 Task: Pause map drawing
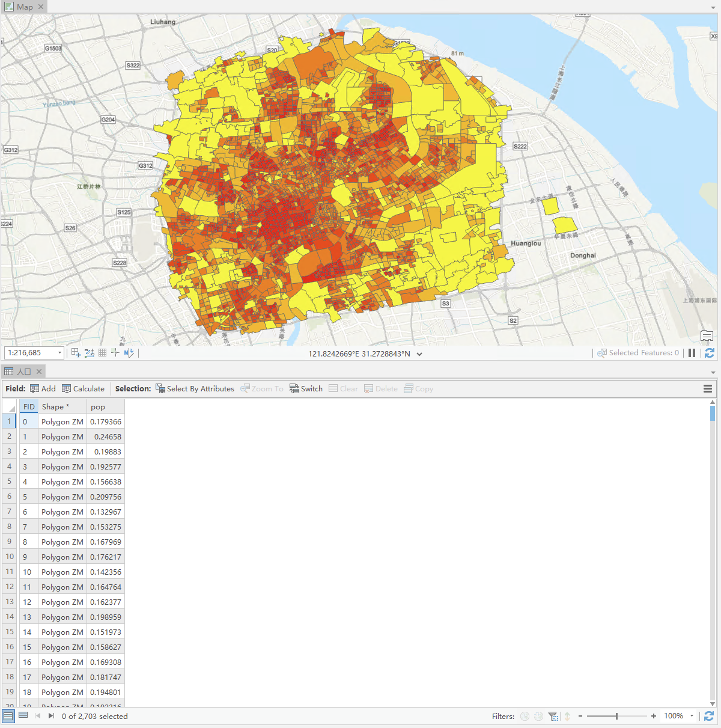[692, 353]
